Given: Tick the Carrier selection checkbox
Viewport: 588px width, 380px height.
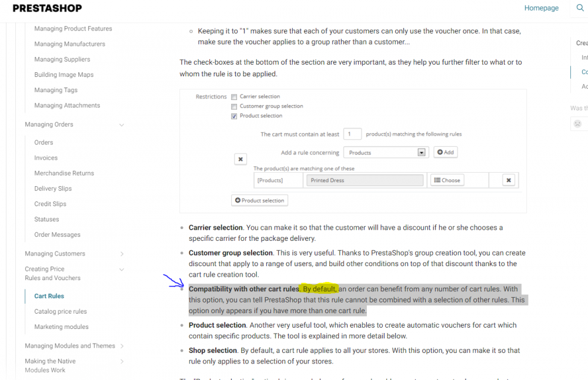Looking at the screenshot, I should click(x=234, y=97).
